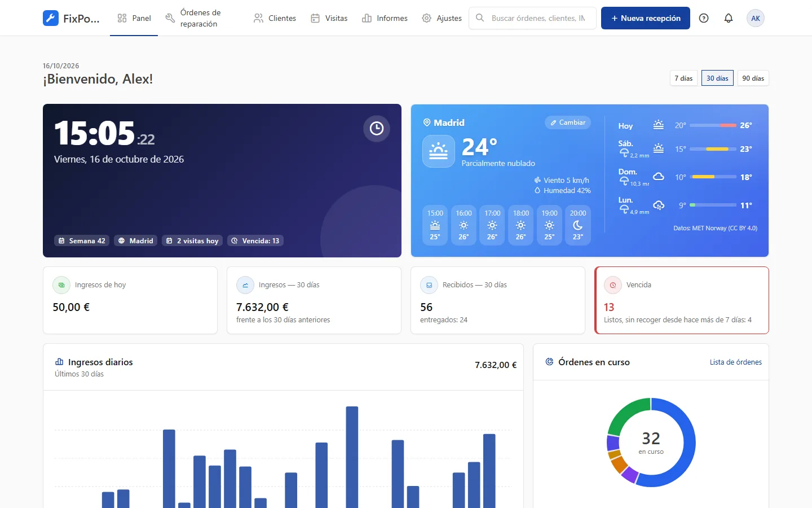Click the Ingresos 30 días chart icon
The image size is (812, 508).
pyautogui.click(x=245, y=285)
